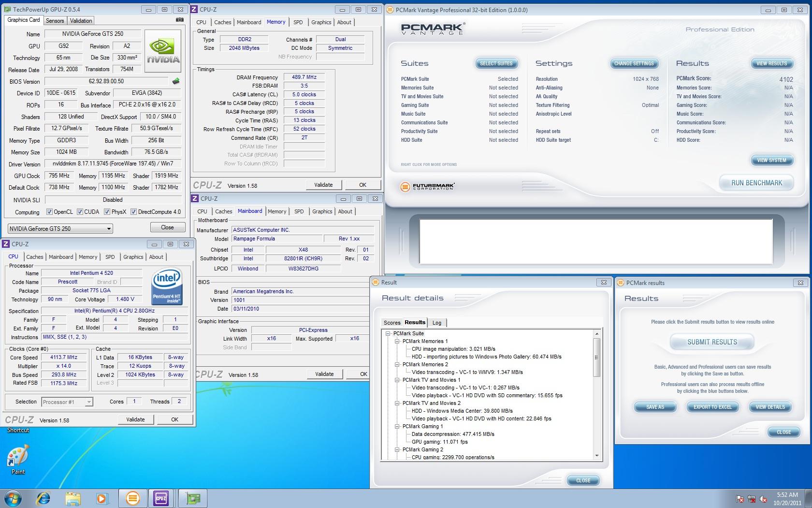812x508 pixels.
Task: Click the Intel Pentium 4 HT logo
Action: click(x=167, y=287)
